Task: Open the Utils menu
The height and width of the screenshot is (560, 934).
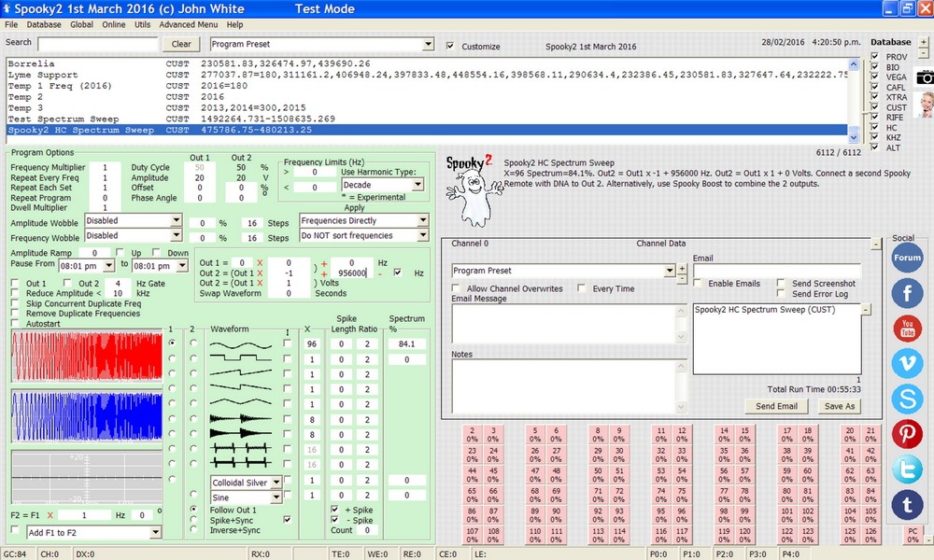Action: tap(142, 24)
